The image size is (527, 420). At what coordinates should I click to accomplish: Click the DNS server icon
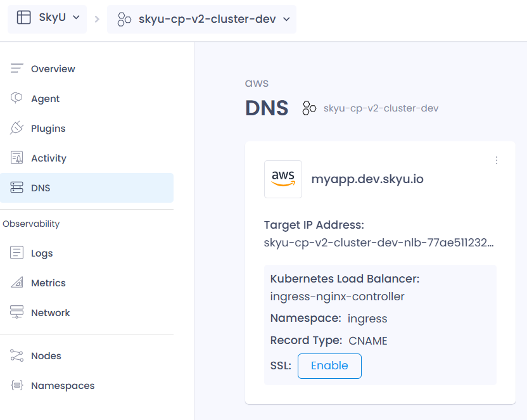click(17, 187)
